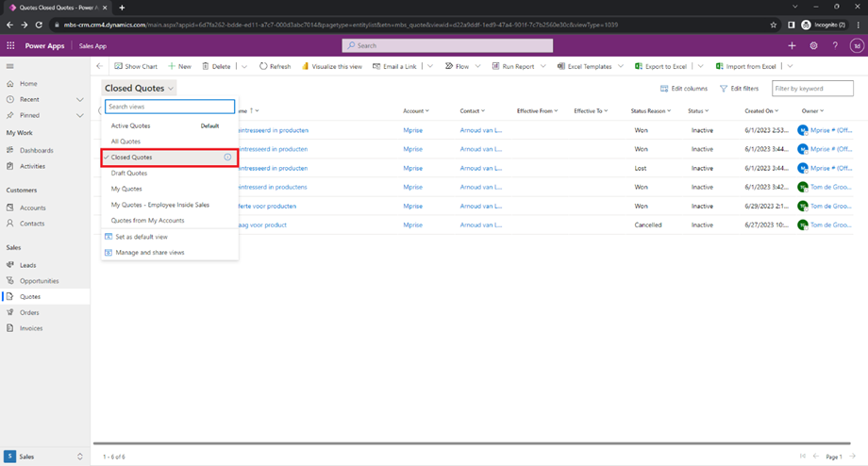Click info icon next to Closed Quotes

(x=227, y=158)
